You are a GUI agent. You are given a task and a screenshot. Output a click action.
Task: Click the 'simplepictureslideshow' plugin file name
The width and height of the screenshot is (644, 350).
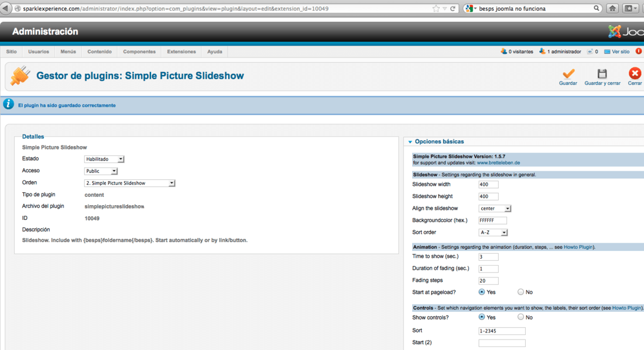point(114,206)
